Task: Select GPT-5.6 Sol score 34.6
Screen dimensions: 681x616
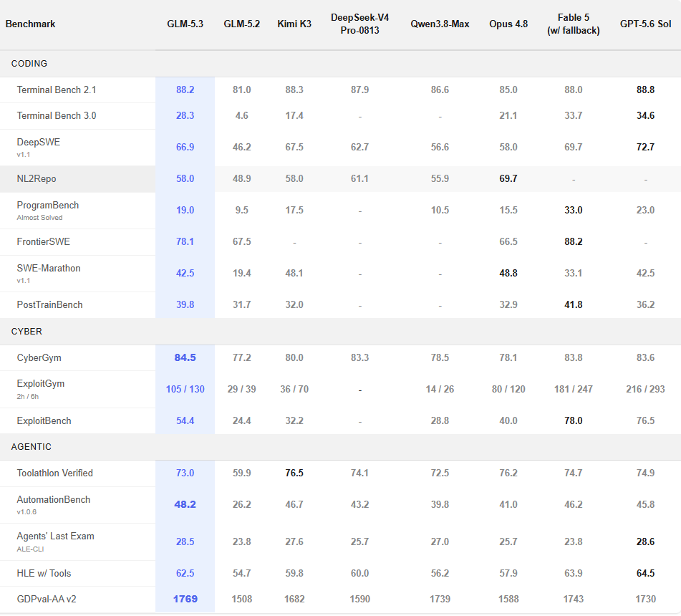Action: click(x=646, y=115)
